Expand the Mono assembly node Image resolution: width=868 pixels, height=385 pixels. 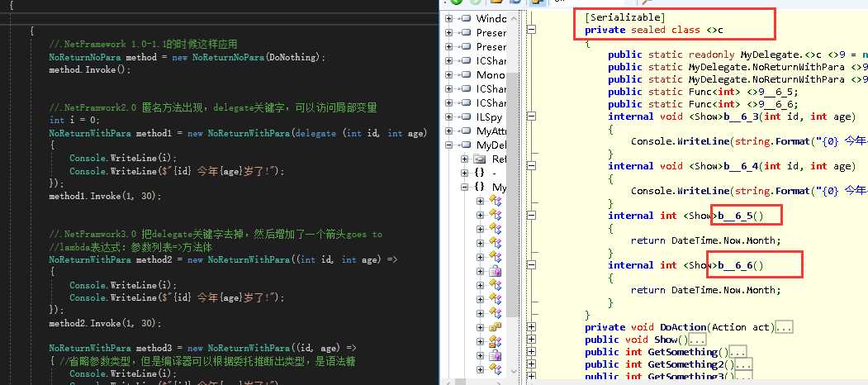coord(449,75)
